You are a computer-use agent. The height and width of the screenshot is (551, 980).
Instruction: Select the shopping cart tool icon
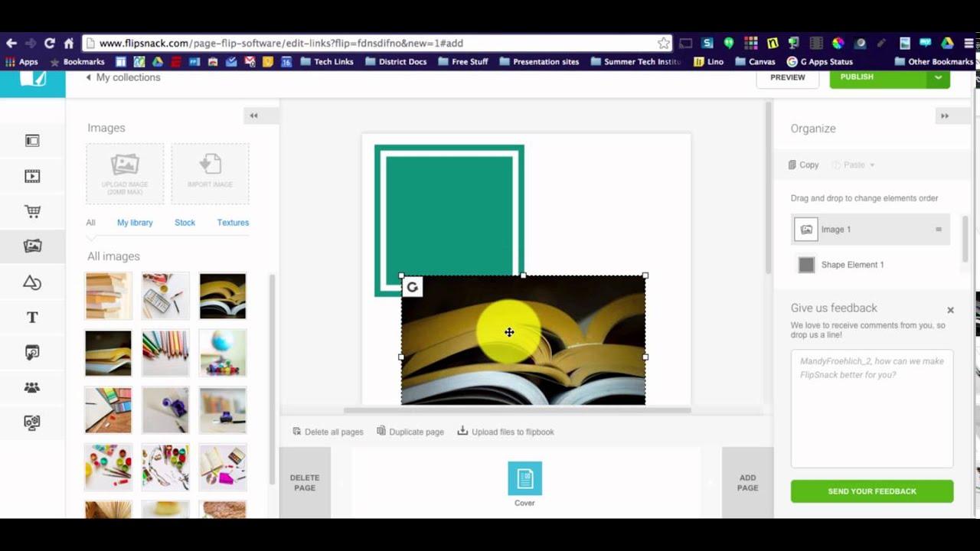[32, 211]
